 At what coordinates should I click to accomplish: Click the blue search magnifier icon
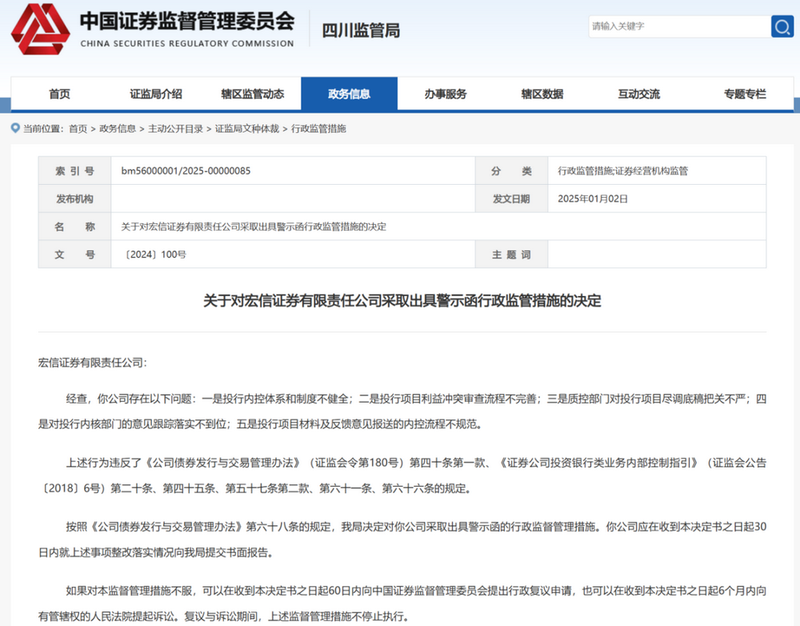779,27
